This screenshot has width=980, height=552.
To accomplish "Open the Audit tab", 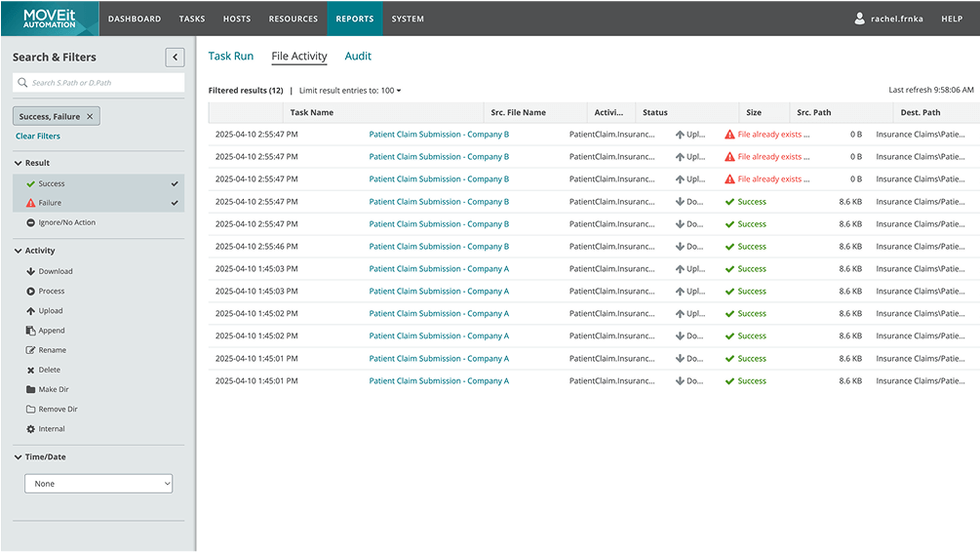I will click(x=358, y=57).
